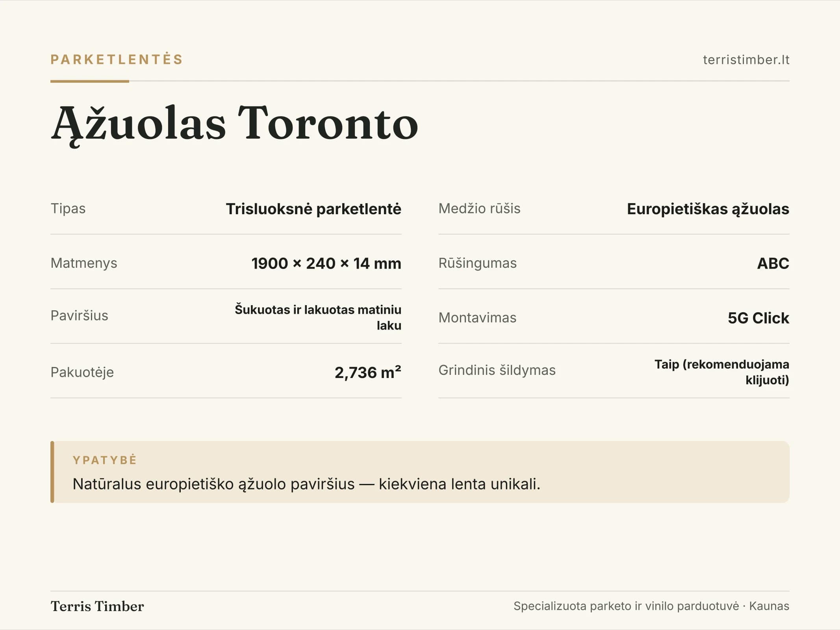The width and height of the screenshot is (840, 630).
Task: Select the Taip (rekomenduojama klijuoti) heating note
Action: click(x=722, y=372)
